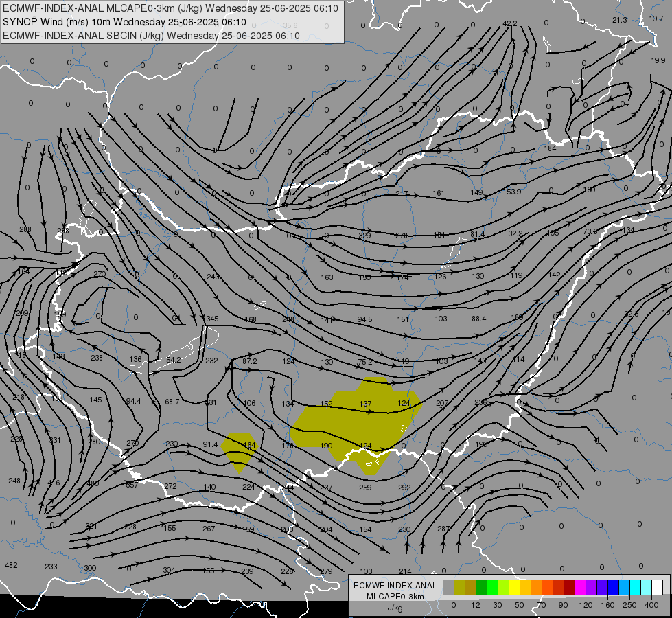Pick the pure yellow legend swatch
This screenshot has width=672, height=618.
click(x=514, y=588)
